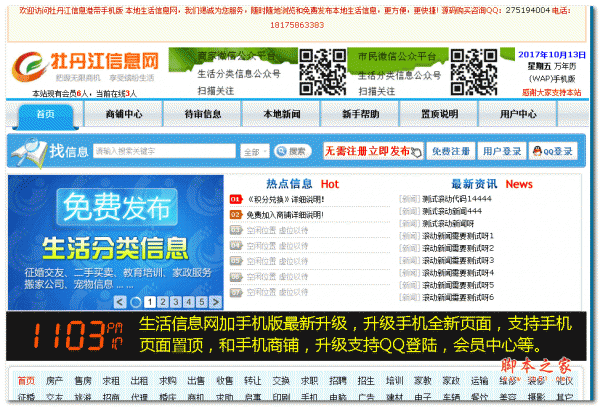Click the red 01 hot badge
The height and width of the screenshot is (407, 600).
(x=236, y=199)
